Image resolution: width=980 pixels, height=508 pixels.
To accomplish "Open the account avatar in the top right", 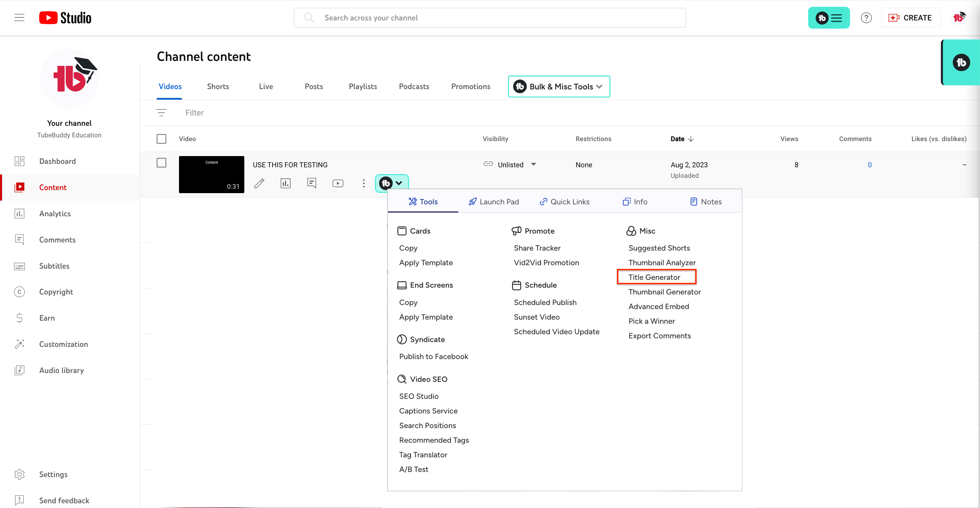I will [x=959, y=17].
